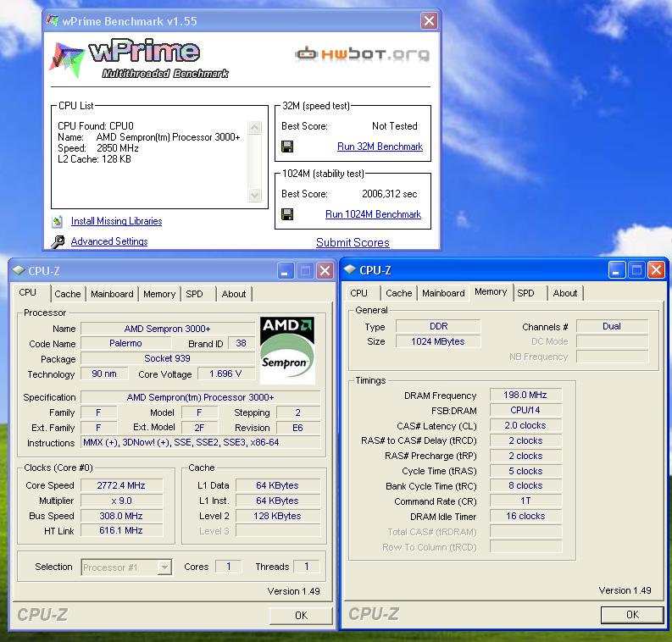Screen dimensions: 672x642
Task: Click OK in the right CPU-Z Memory window
Action: click(632, 615)
